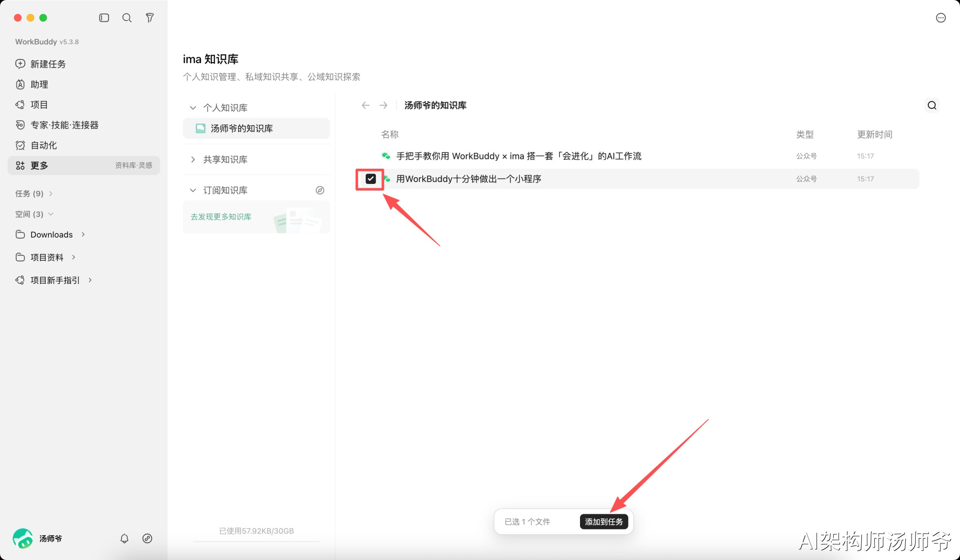Click the 汤师爷的知识库 breadcrumb title
The height and width of the screenshot is (560, 960).
tap(435, 105)
